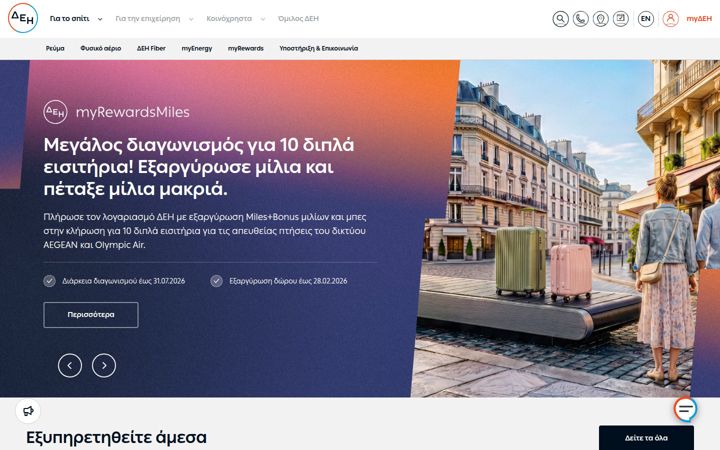Screen dimensions: 720x450
Task: Open the myΔΕΗ login link
Action: click(x=699, y=19)
